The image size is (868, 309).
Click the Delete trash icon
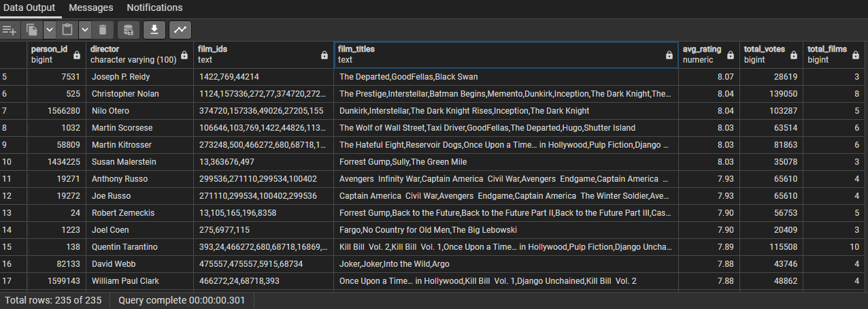pyautogui.click(x=102, y=30)
